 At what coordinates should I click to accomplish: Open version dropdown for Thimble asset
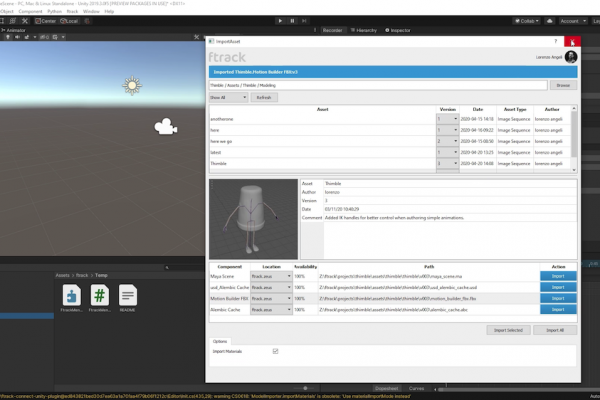(447, 163)
